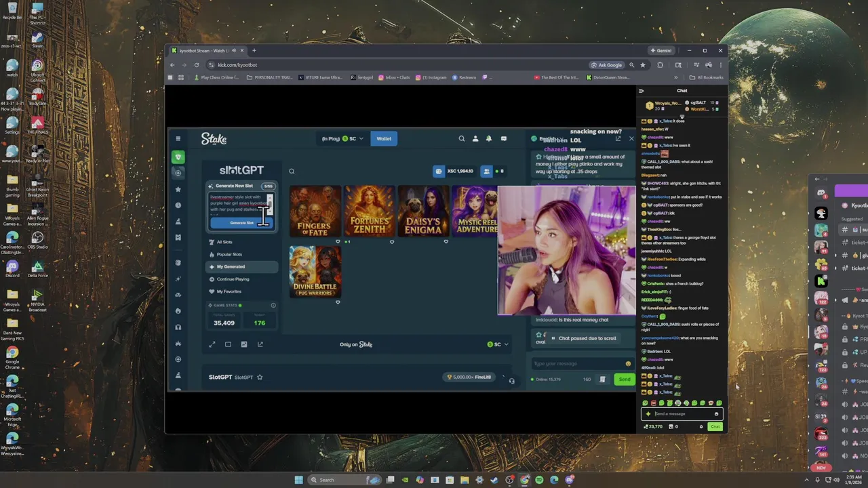Open the Fingers of Fate slot
This screenshot has height=488, width=868.
[x=315, y=211]
